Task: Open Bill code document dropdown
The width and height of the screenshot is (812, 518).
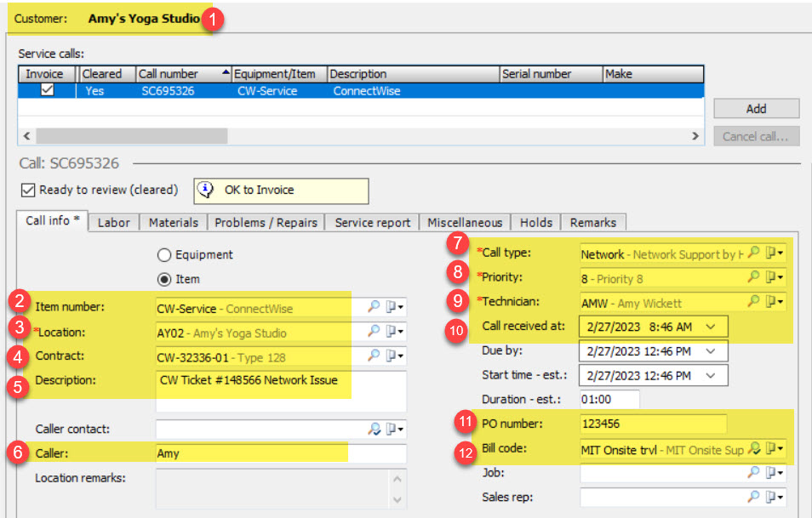Action: (775, 448)
